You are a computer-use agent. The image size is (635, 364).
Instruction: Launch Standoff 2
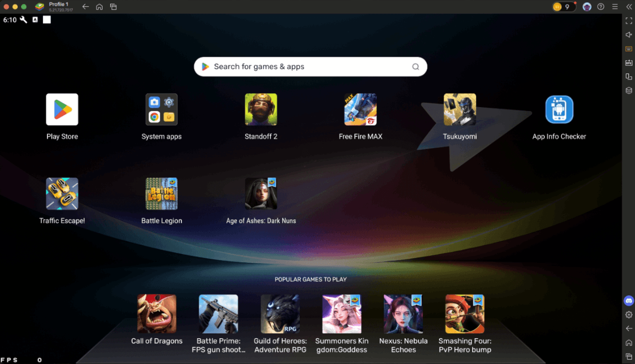(261, 109)
